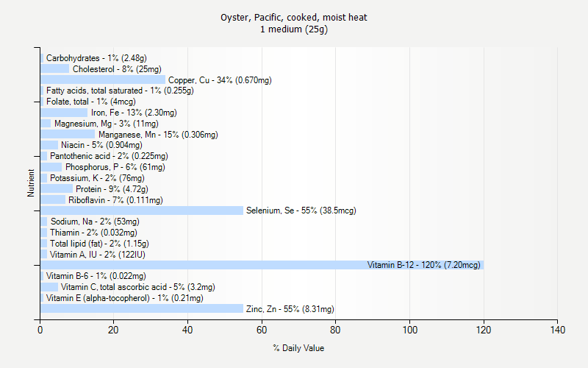Image resolution: width=588 pixels, height=368 pixels.
Task: Click the Total lipid (fat) - 2% label
Action: (x=99, y=244)
